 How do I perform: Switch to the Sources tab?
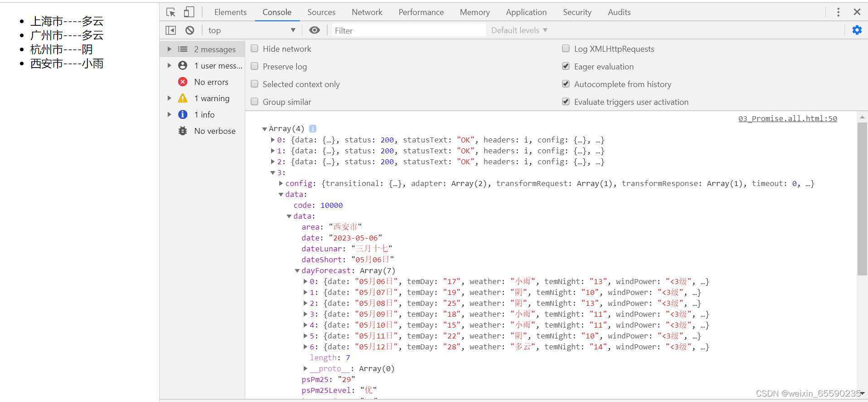tap(321, 12)
